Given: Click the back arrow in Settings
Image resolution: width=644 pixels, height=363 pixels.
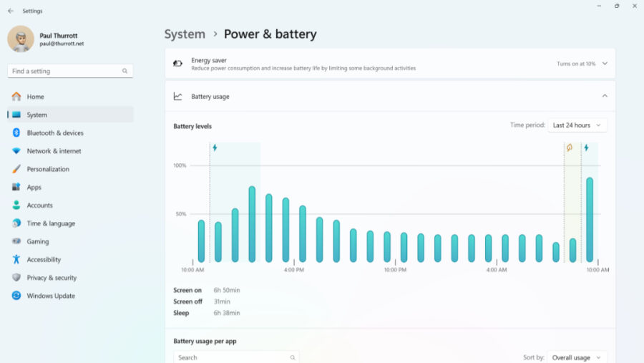Looking at the screenshot, I should (10, 11).
